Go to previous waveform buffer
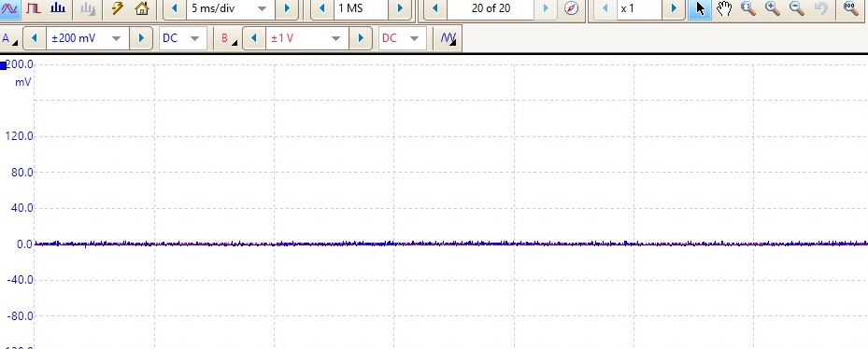Image resolution: width=868 pixels, height=349 pixels. [x=435, y=8]
